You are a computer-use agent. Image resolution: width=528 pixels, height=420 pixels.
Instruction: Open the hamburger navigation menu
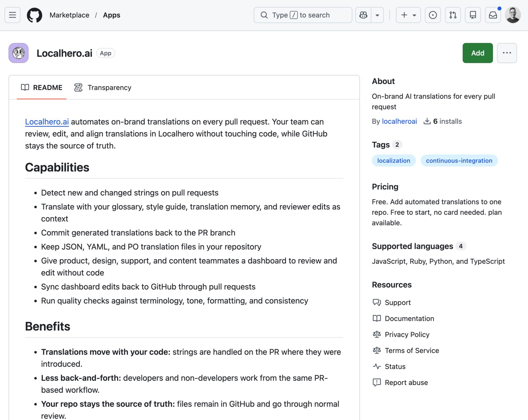[x=13, y=15]
